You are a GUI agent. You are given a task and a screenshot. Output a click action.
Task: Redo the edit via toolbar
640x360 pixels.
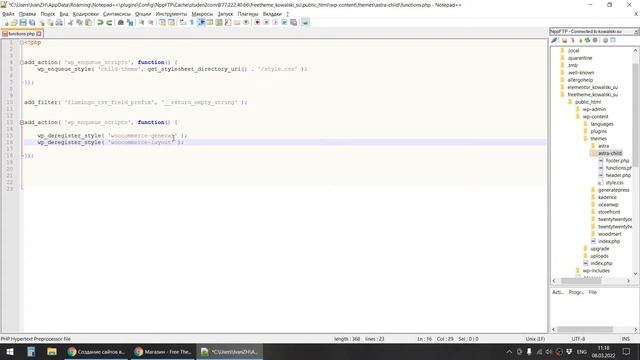point(109,22)
